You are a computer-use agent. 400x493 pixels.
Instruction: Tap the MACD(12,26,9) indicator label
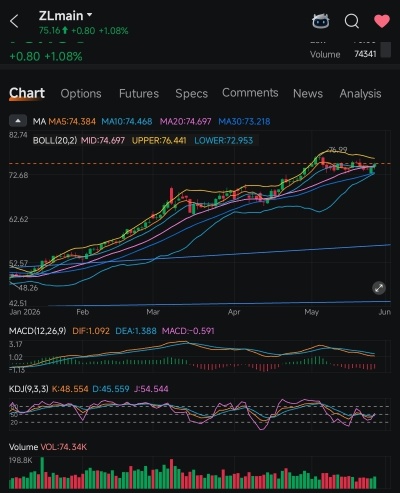click(37, 331)
